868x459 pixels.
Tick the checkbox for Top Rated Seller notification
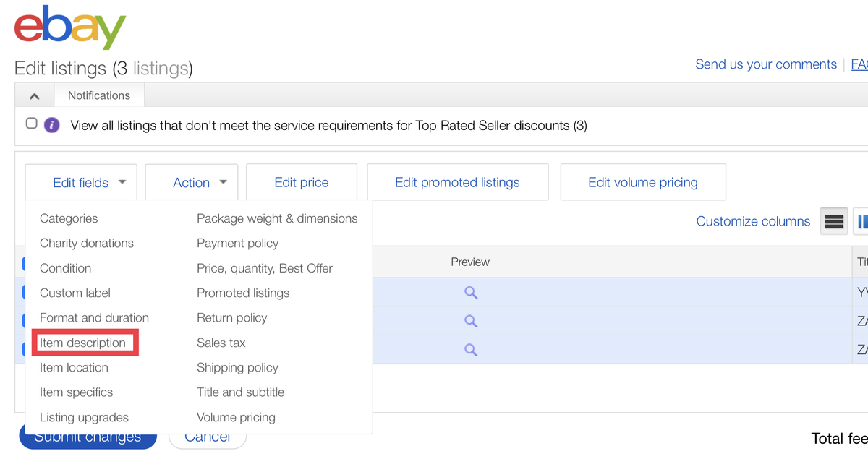(x=31, y=124)
